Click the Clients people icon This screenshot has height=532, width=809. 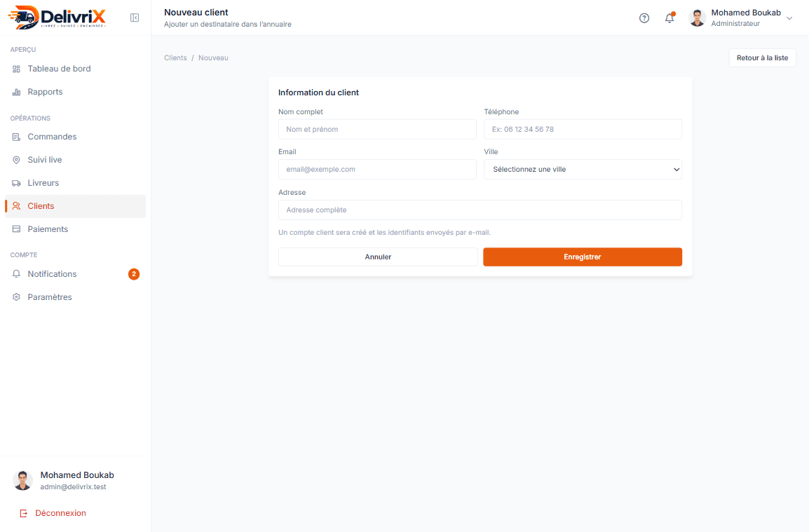pyautogui.click(x=17, y=206)
